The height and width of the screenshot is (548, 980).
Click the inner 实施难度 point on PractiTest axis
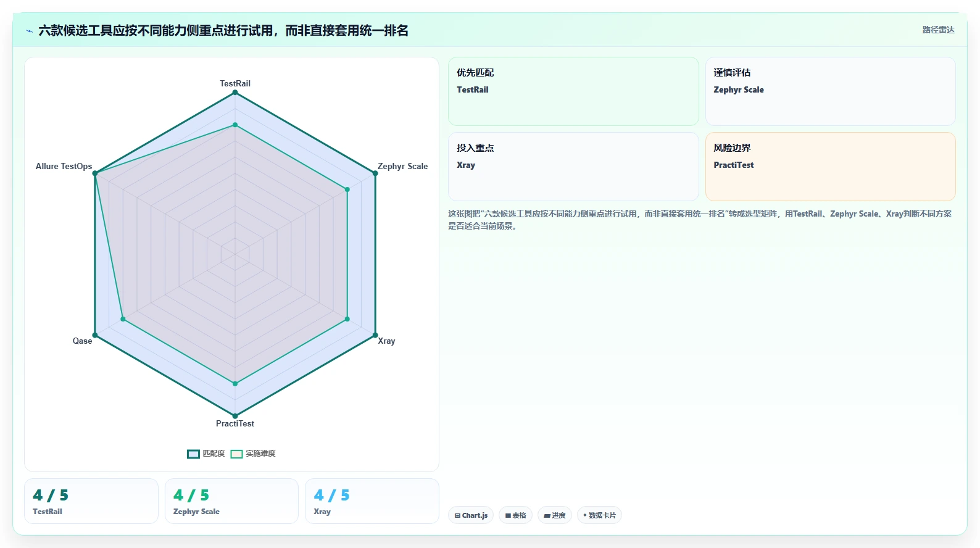pos(235,384)
